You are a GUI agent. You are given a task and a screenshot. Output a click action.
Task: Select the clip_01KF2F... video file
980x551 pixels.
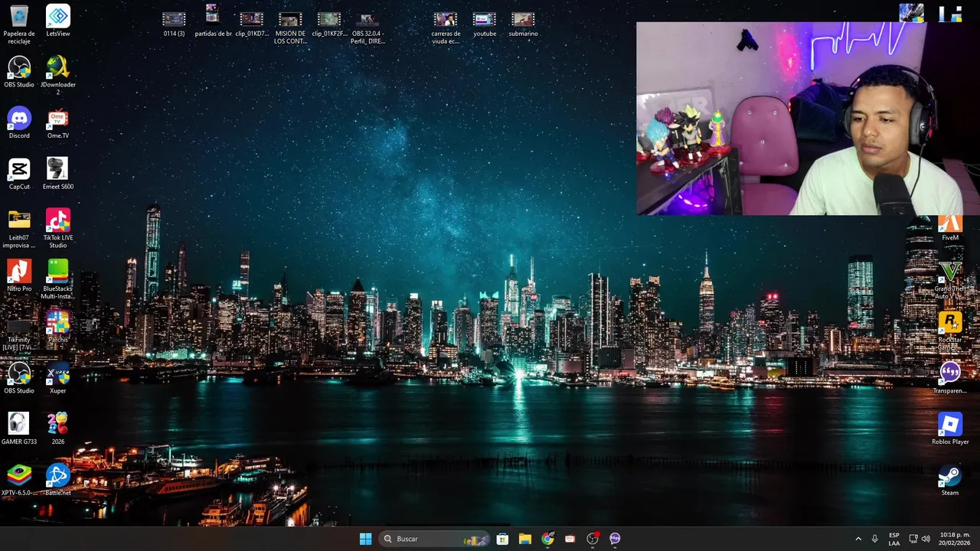329,24
